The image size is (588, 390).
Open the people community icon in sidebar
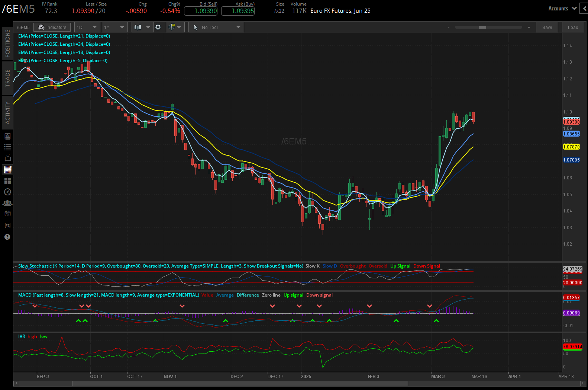7,203
